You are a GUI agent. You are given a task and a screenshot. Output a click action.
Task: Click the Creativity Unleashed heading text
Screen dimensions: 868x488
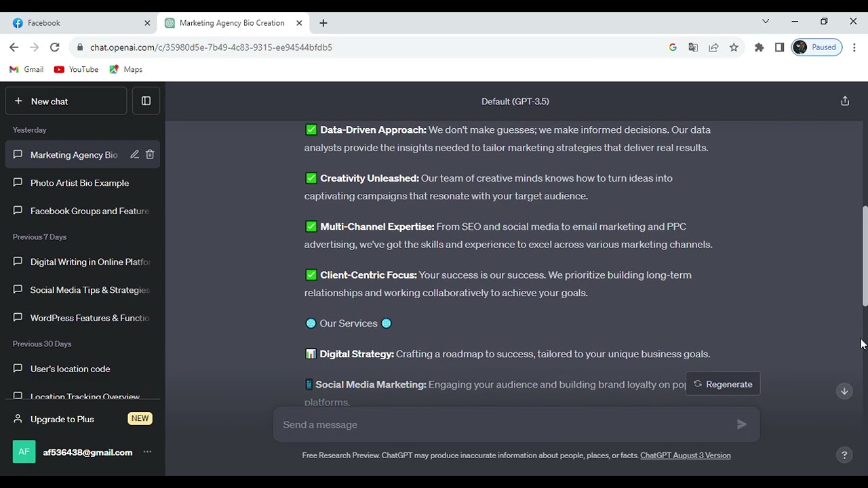(x=370, y=178)
